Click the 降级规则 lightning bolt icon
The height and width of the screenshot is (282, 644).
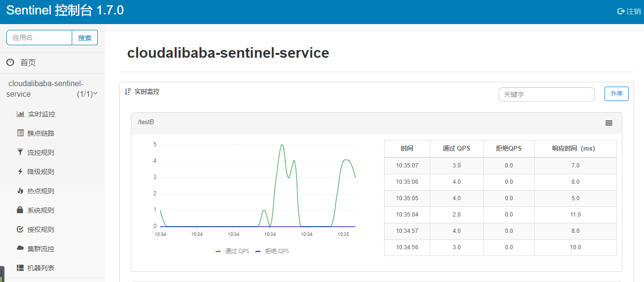click(x=20, y=172)
